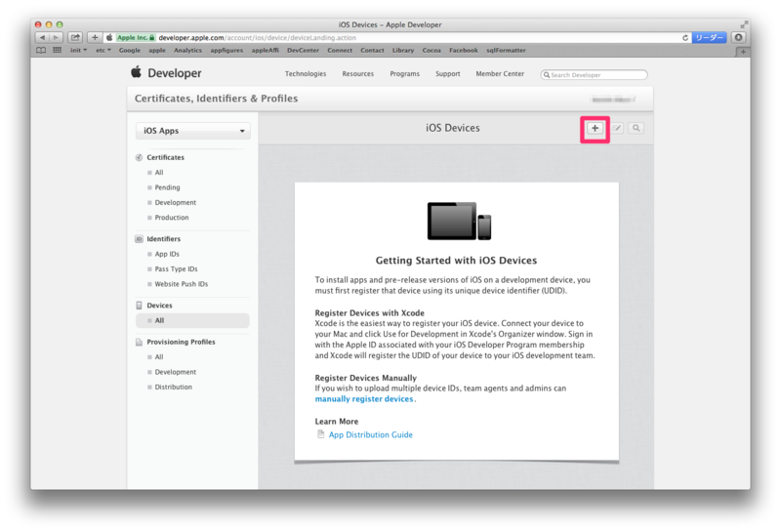
Task: Open the iOS Apps platform dropdown
Action: [x=192, y=131]
